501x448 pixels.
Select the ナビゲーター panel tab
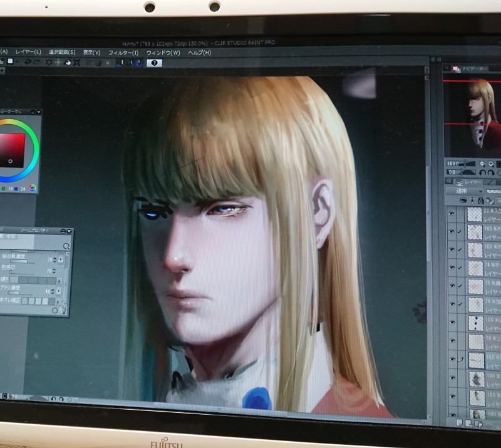470,69
